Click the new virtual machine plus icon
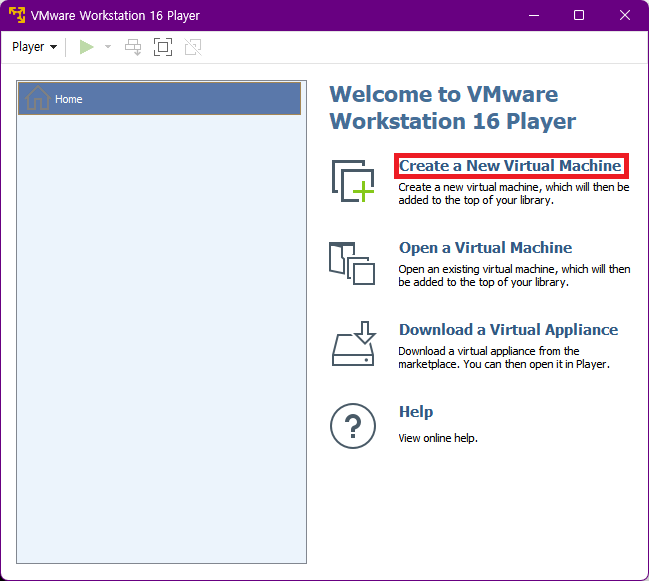The width and height of the screenshot is (649, 581). (x=353, y=181)
